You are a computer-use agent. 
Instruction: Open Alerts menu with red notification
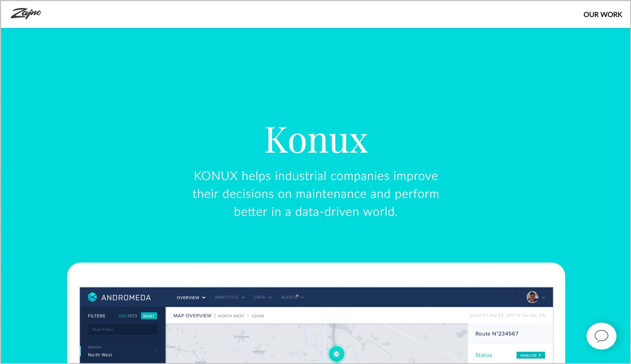click(292, 297)
